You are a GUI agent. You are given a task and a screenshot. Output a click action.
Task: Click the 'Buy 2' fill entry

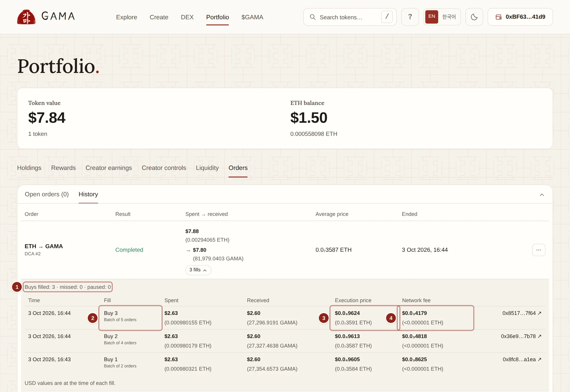[x=111, y=336]
